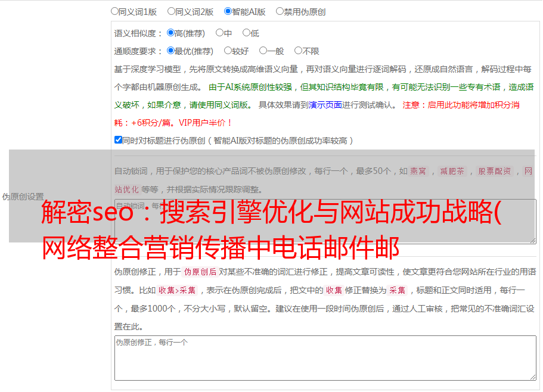This screenshot has height=392, width=543.
Task: Select the 同义词2版 radio option
Action: click(171, 11)
